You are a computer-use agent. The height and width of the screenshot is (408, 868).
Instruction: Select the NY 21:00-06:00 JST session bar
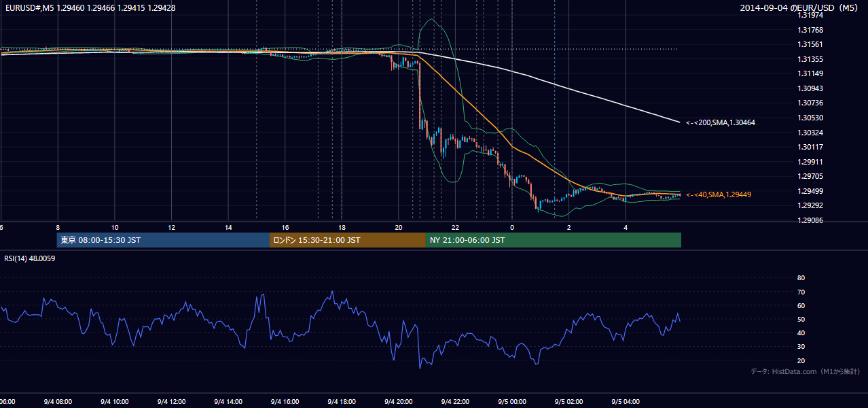(x=554, y=240)
